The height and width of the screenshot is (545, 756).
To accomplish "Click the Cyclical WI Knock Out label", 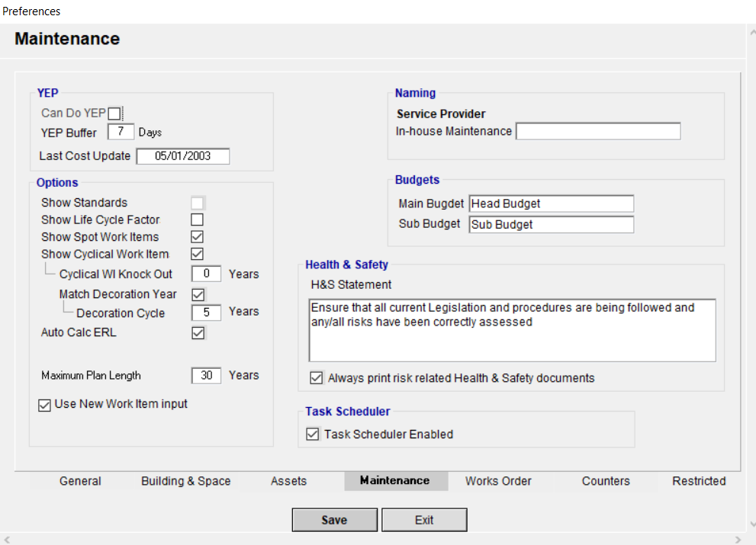I will point(116,274).
